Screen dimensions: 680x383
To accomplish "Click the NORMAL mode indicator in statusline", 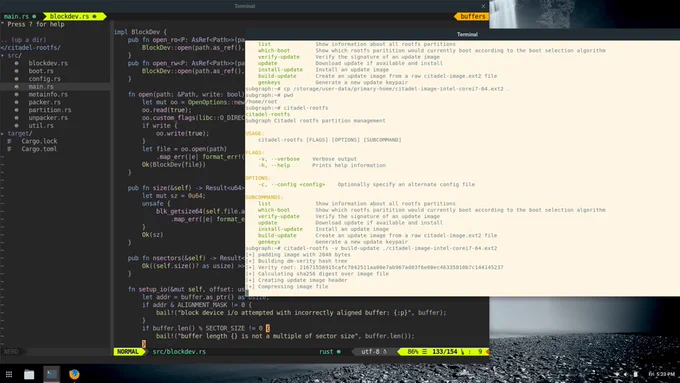I will click(x=128, y=352).
